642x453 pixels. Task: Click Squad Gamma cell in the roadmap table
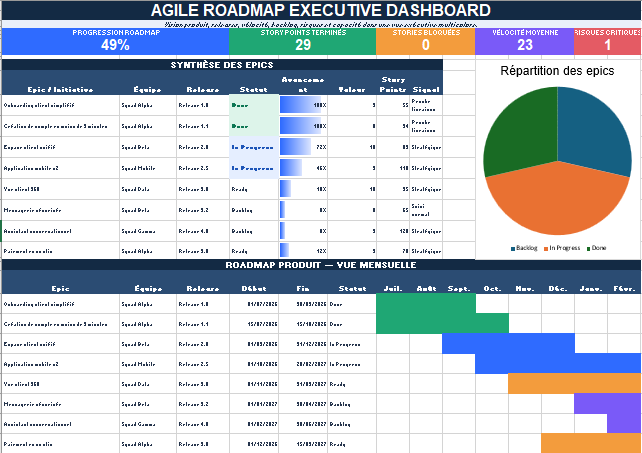[148, 424]
